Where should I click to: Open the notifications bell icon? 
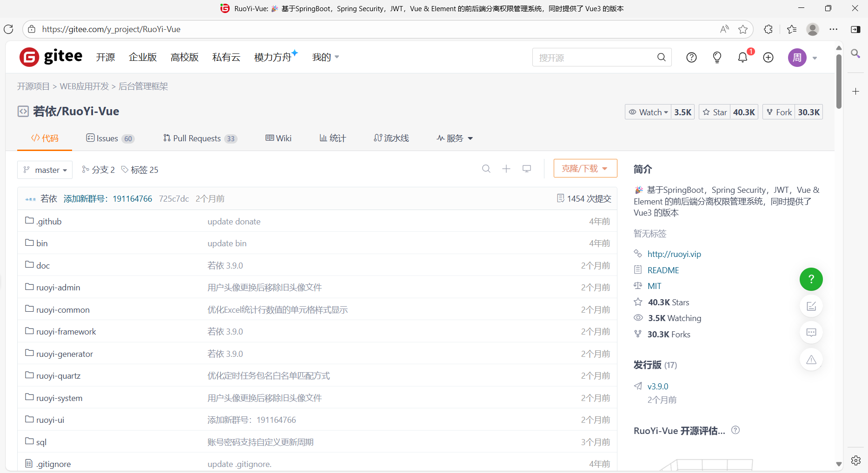[742, 57]
